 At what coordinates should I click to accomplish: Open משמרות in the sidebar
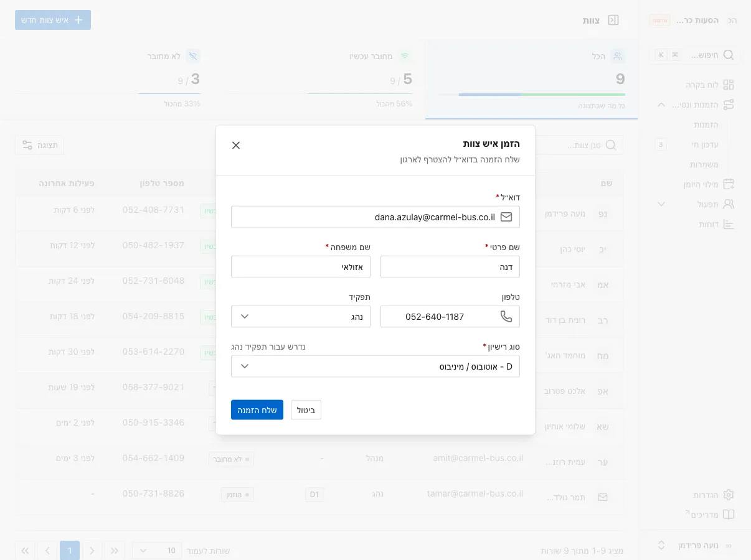pyautogui.click(x=704, y=164)
